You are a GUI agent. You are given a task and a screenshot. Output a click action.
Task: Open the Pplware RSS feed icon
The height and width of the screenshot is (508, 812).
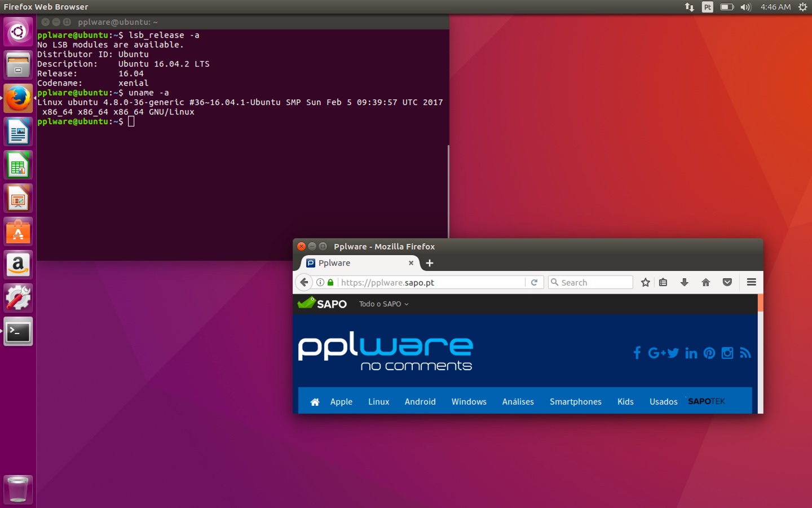745,353
